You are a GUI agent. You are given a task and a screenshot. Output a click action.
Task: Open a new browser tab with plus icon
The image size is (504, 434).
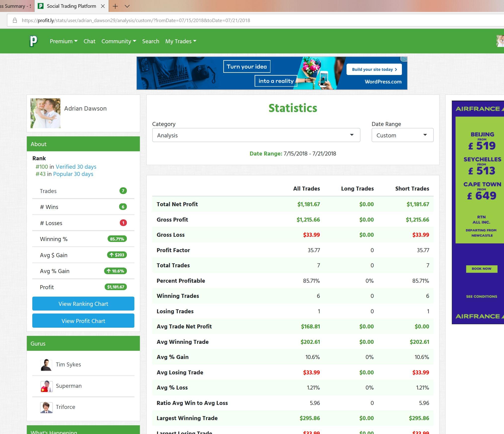(115, 6)
